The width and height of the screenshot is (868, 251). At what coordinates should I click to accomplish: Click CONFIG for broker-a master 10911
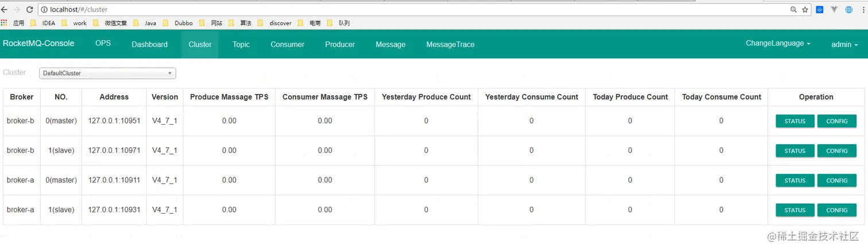[837, 180]
